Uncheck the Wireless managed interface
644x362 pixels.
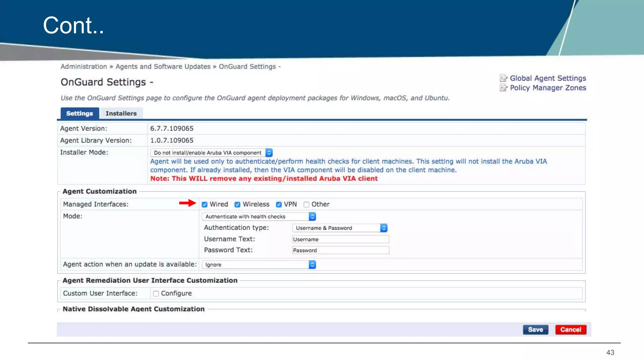click(237, 205)
